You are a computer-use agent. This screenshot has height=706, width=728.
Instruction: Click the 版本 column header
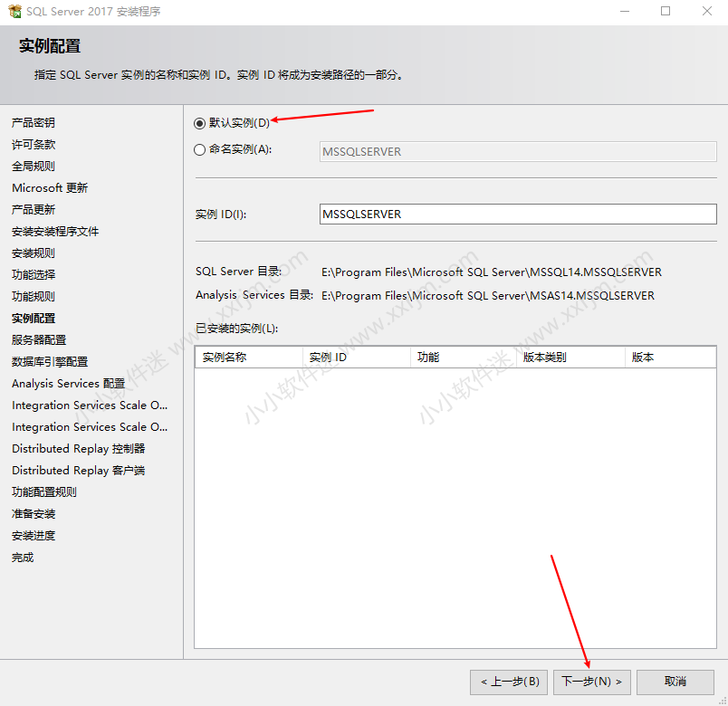click(670, 358)
